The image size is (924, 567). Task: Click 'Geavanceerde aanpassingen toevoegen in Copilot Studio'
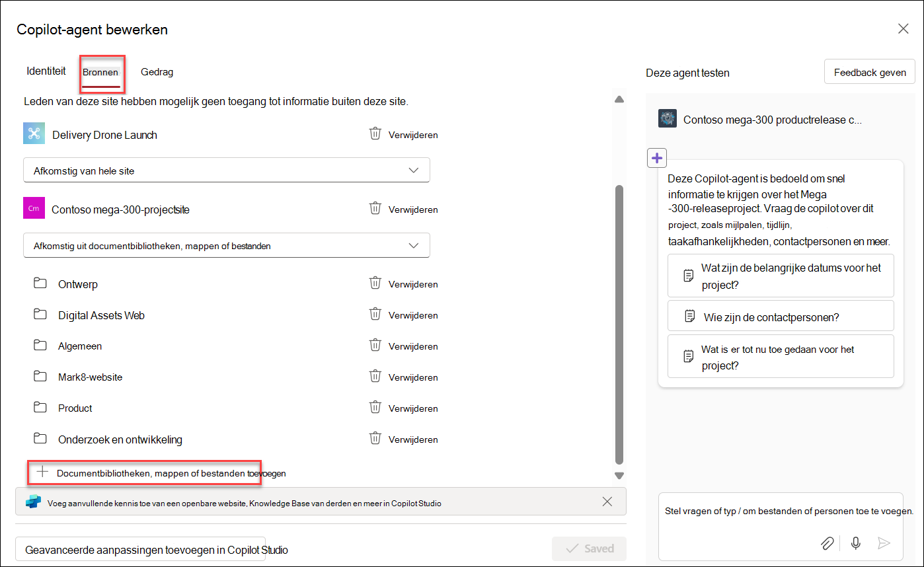coord(140,549)
